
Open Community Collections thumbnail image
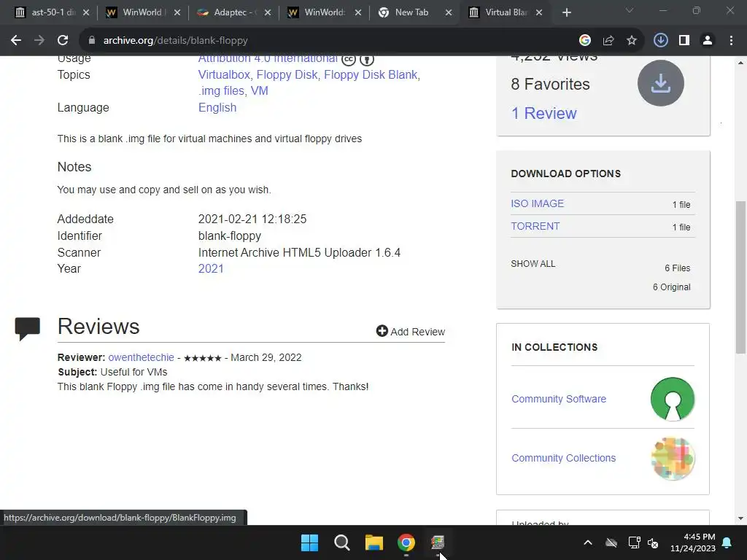pos(673,458)
